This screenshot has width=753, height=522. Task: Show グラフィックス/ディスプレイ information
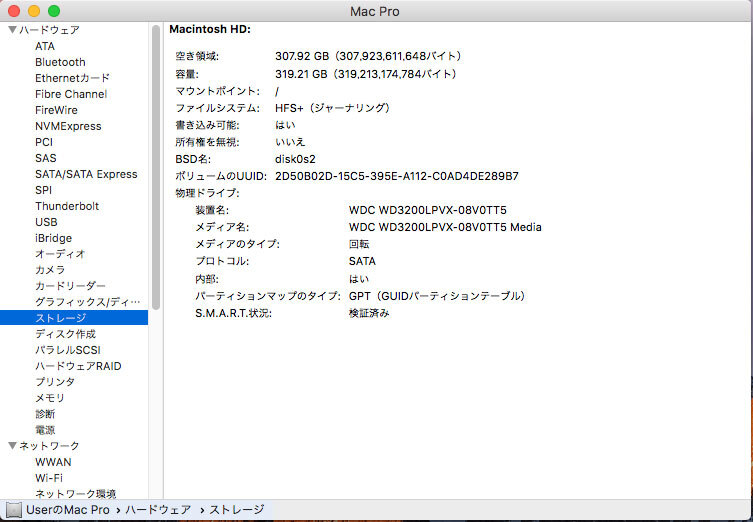pos(88,302)
